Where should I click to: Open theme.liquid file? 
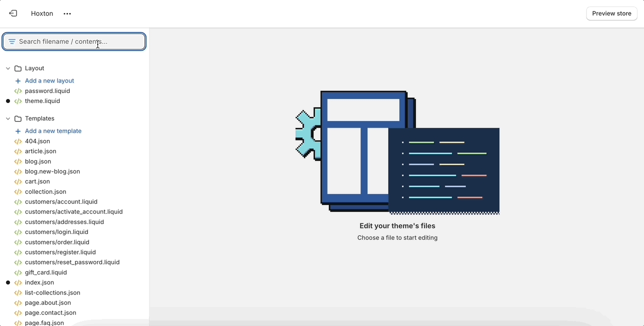[42, 101]
